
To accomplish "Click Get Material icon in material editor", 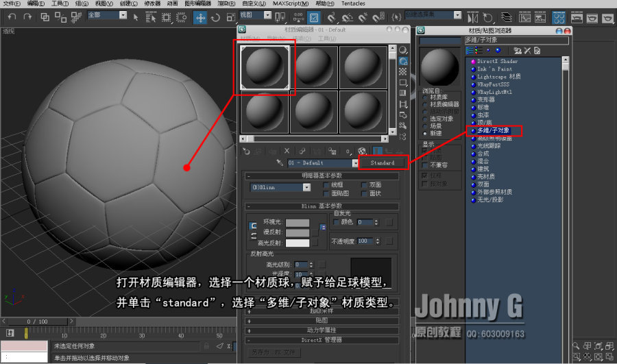I will tap(246, 151).
